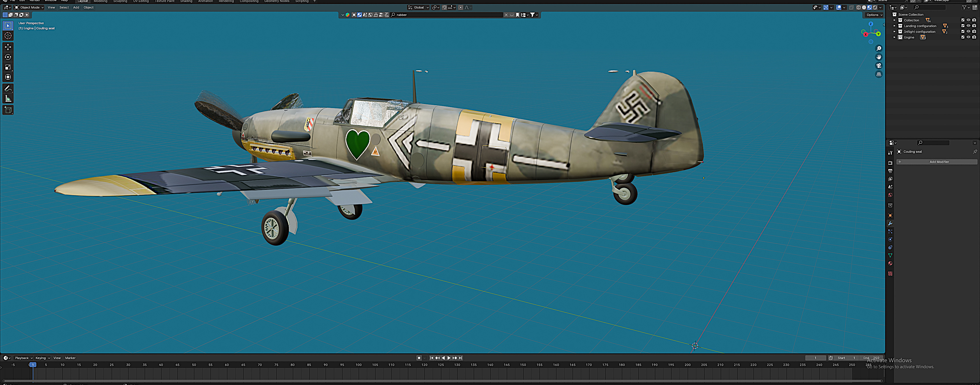Open the Tool properties tab
980x385 pixels.
click(x=890, y=152)
